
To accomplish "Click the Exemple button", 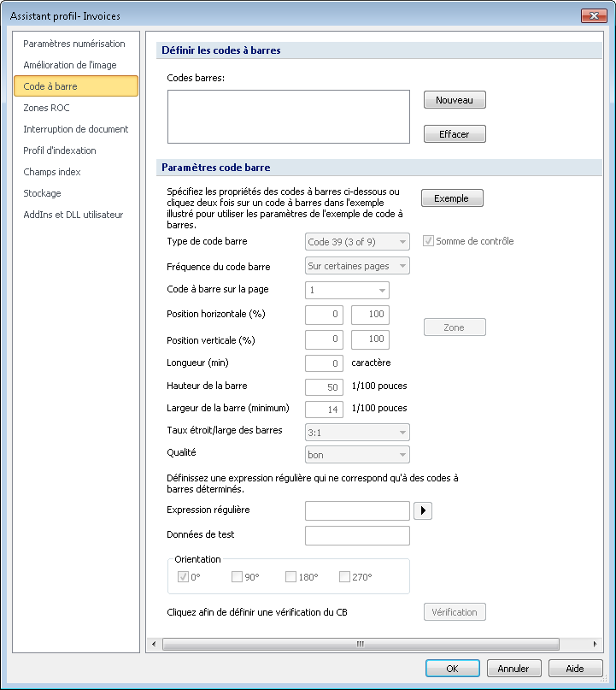I will [452, 198].
